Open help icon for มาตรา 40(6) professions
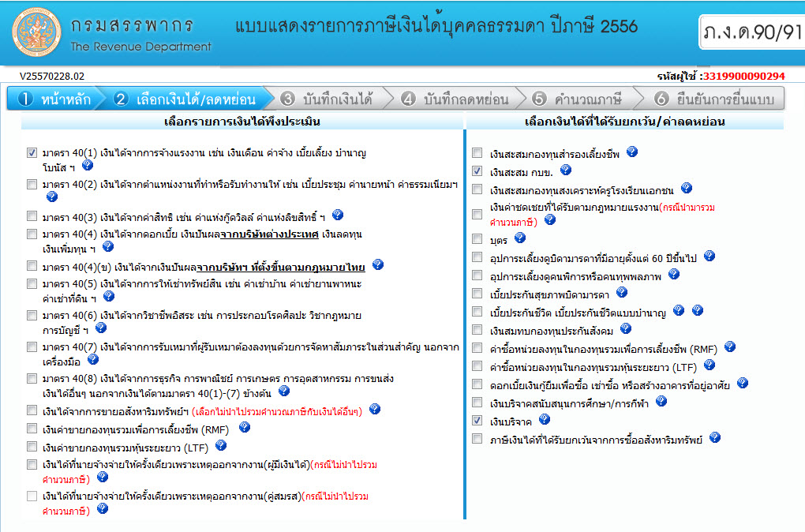The height and width of the screenshot is (532, 805). click(101, 328)
